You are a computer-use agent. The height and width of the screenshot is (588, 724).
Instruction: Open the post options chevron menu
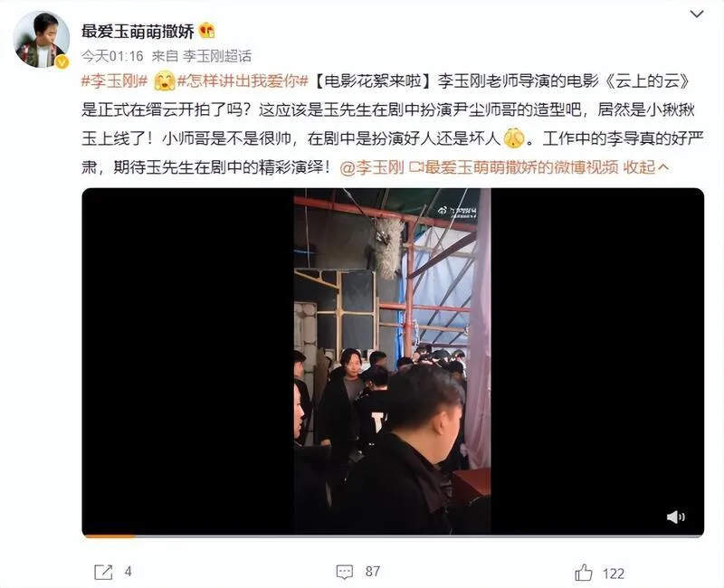(696, 14)
